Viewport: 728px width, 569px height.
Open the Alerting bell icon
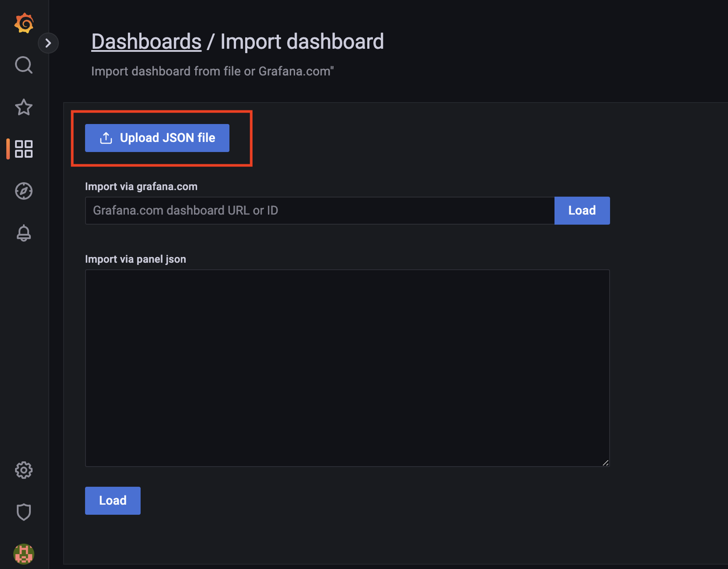click(24, 233)
